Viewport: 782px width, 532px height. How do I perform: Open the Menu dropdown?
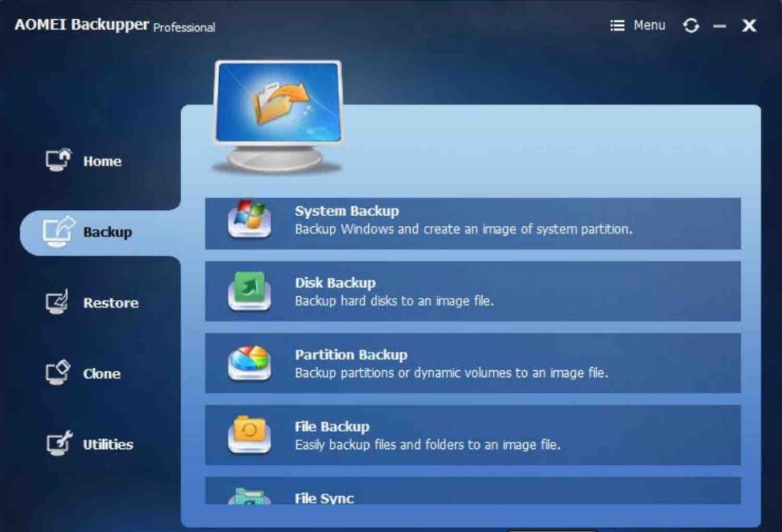651,25
